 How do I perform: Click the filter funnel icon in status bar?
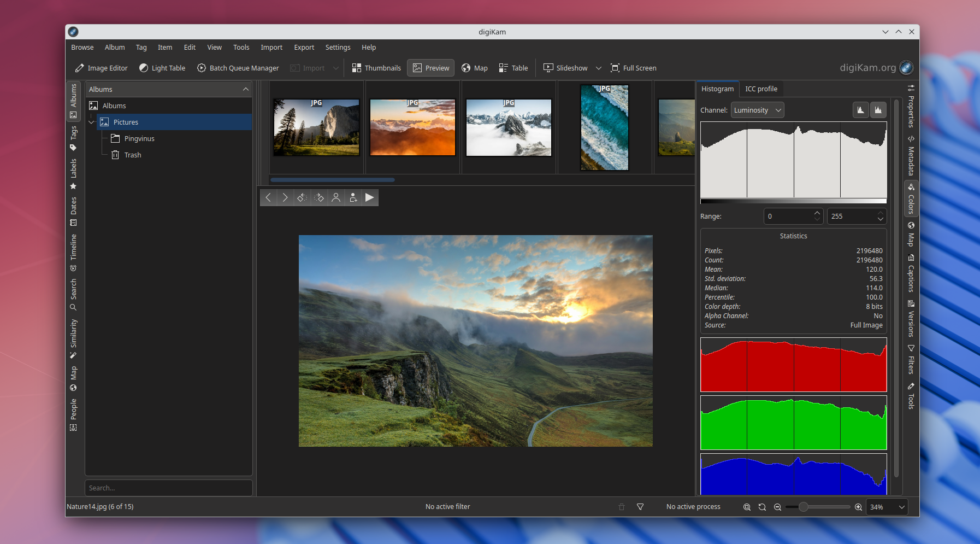(640, 507)
